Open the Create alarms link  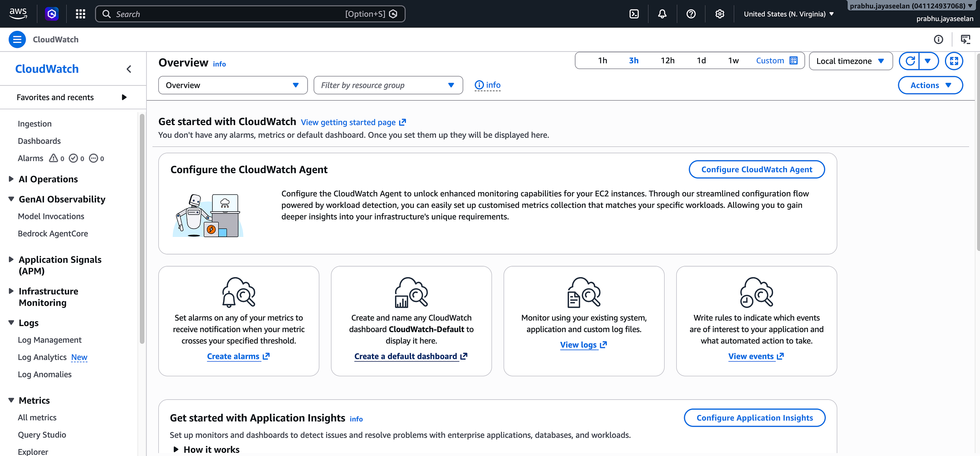click(x=238, y=357)
